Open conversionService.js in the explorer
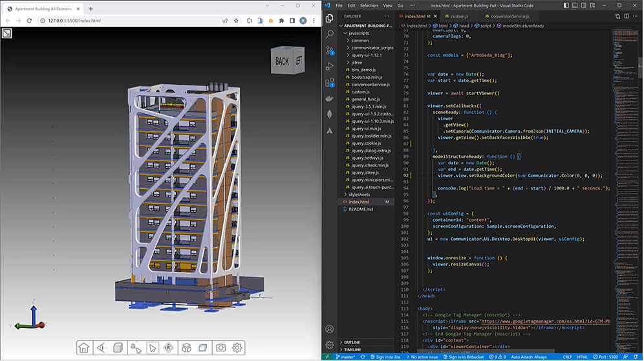 (x=370, y=84)
